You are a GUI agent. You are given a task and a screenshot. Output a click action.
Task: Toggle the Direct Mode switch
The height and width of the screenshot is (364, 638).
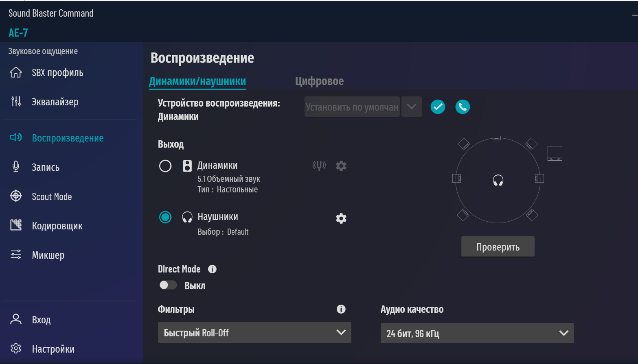(x=168, y=285)
